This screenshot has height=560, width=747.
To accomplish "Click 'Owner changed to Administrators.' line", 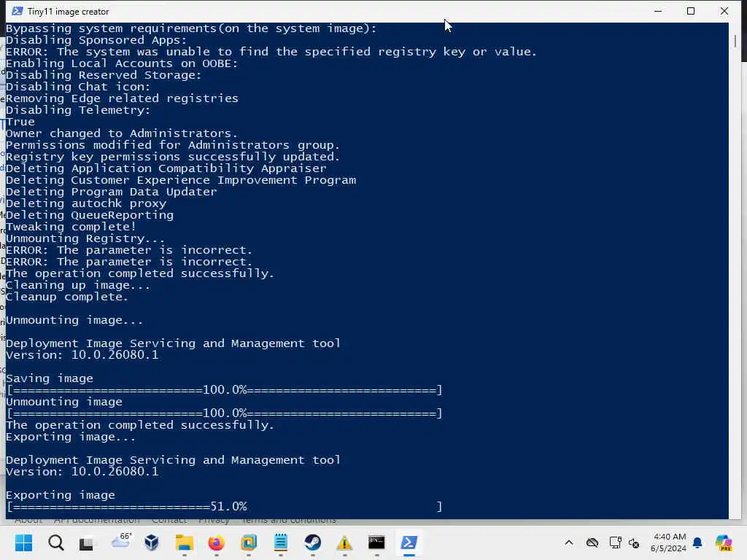I will [122, 133].
